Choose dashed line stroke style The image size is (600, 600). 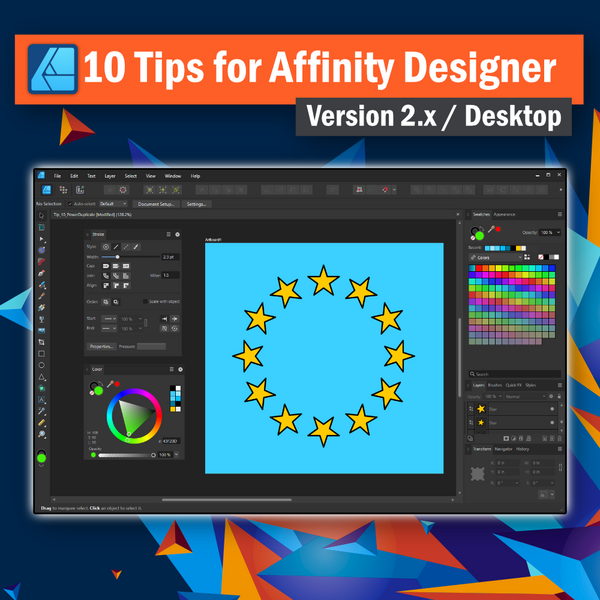(126, 247)
